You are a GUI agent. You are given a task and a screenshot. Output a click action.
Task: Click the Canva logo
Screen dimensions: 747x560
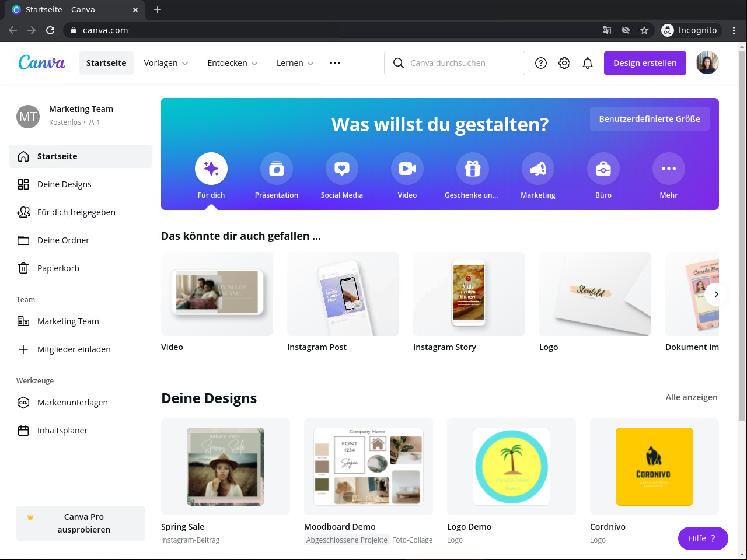click(42, 62)
